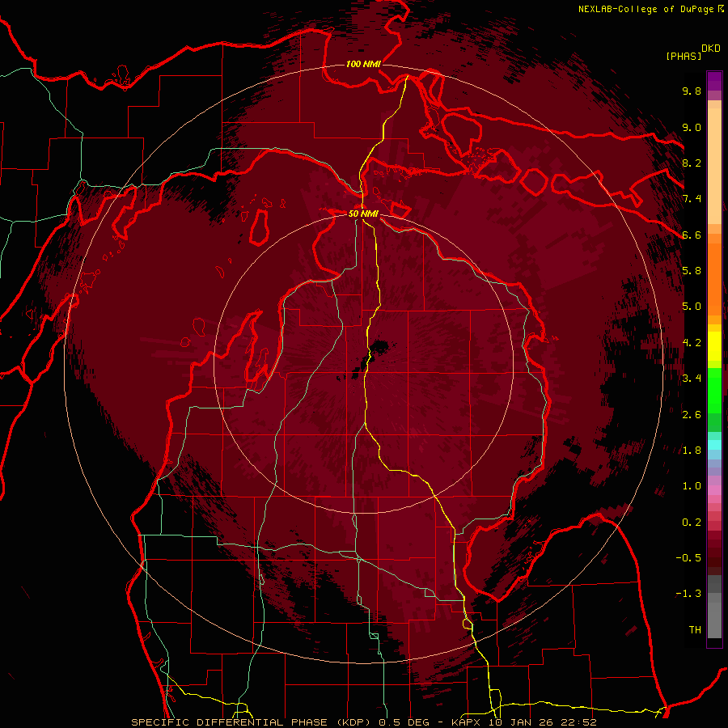Select the 3.4 scale value
This screenshot has height=728, width=728.
[692, 379]
